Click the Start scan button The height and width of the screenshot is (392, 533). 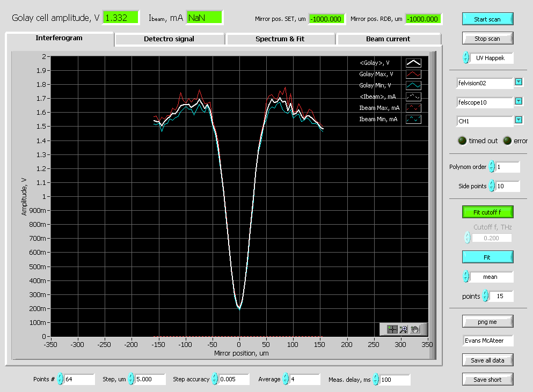click(x=487, y=19)
